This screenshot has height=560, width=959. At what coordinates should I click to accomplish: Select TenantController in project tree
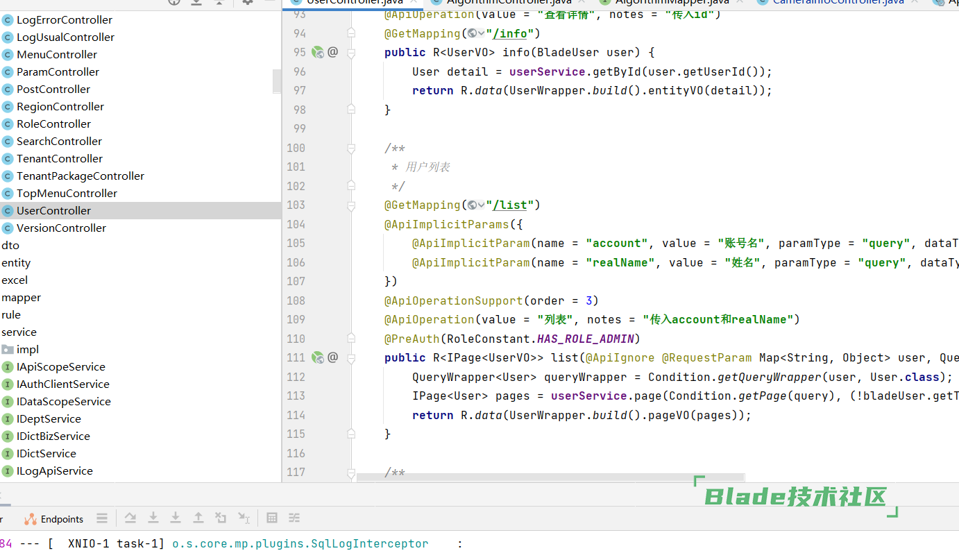coord(60,159)
